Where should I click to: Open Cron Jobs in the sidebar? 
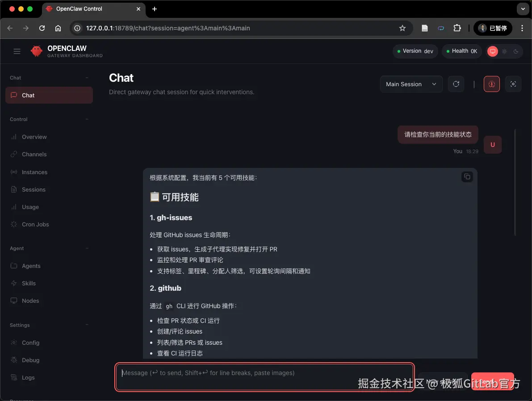click(x=49, y=225)
